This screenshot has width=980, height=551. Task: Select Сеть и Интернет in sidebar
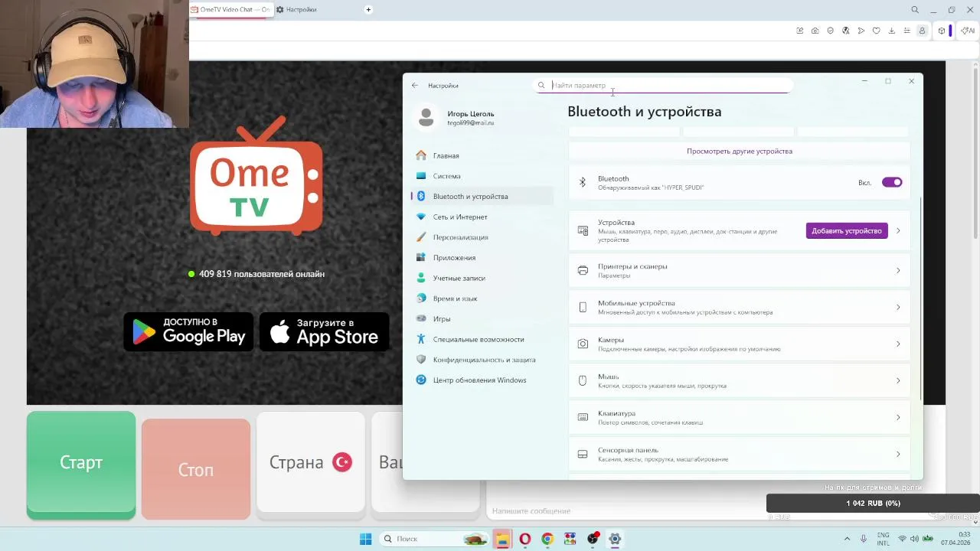(x=482, y=217)
